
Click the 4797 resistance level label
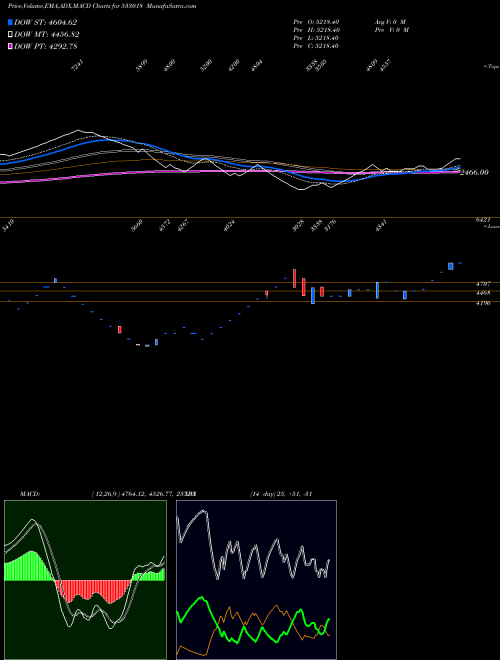tap(482, 285)
